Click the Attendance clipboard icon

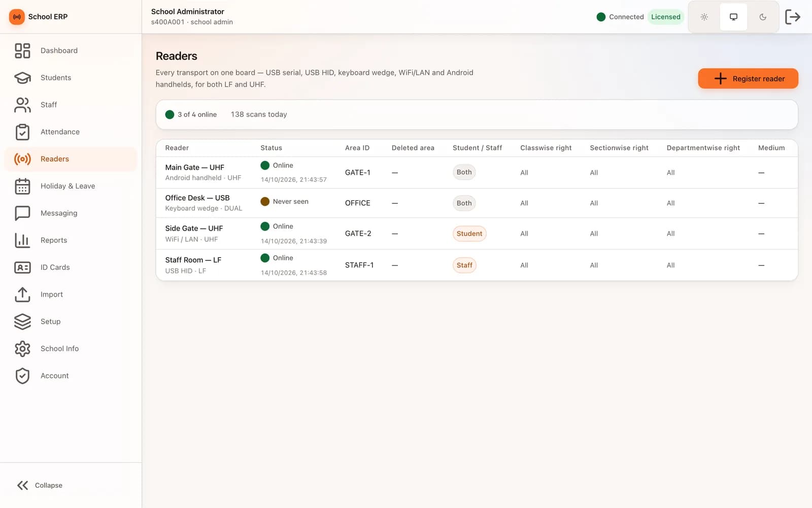tap(22, 132)
